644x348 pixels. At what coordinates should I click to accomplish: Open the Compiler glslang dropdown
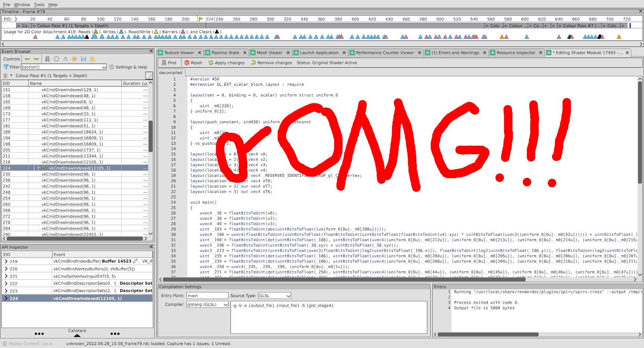pos(207,304)
